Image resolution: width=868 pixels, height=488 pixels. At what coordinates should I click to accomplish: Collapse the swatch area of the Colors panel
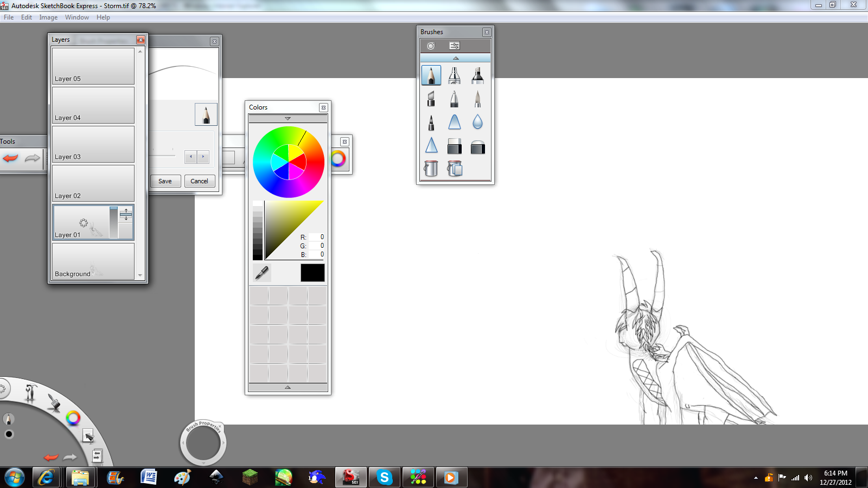pos(287,387)
